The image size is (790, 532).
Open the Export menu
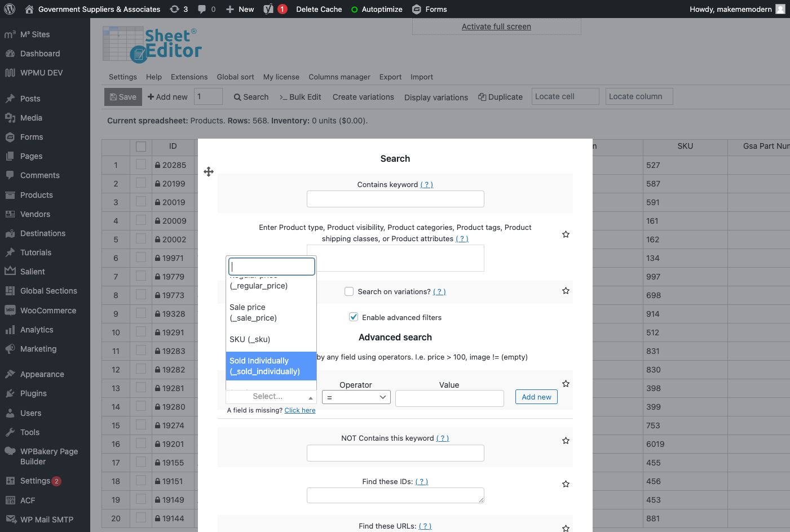pyautogui.click(x=390, y=77)
